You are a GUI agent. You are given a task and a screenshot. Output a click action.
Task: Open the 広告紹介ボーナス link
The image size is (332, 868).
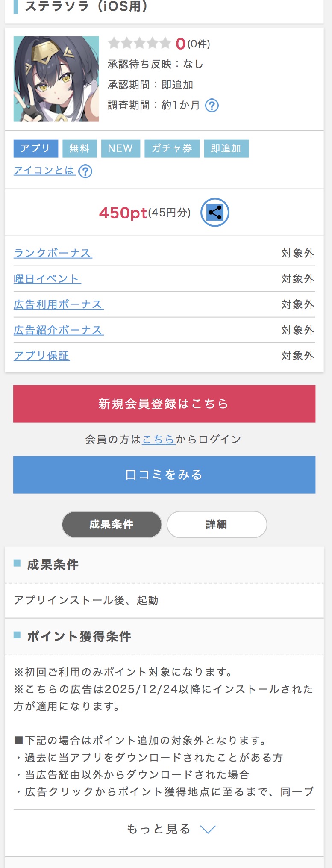tap(59, 330)
